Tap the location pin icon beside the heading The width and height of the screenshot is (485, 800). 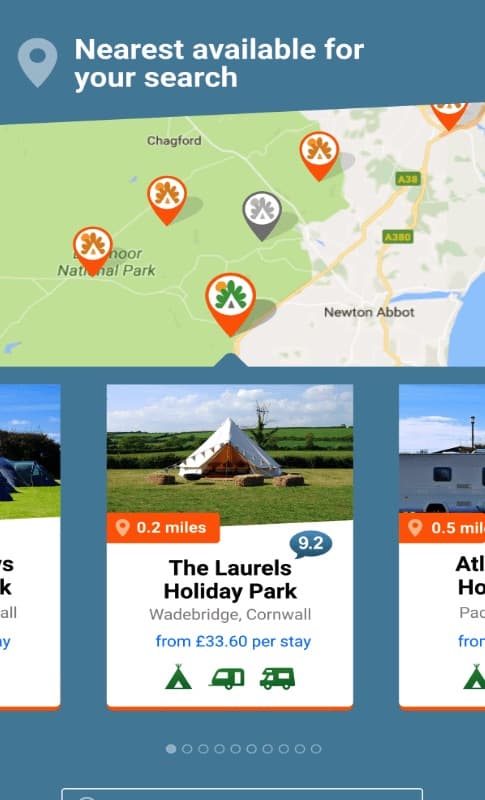tap(37, 63)
